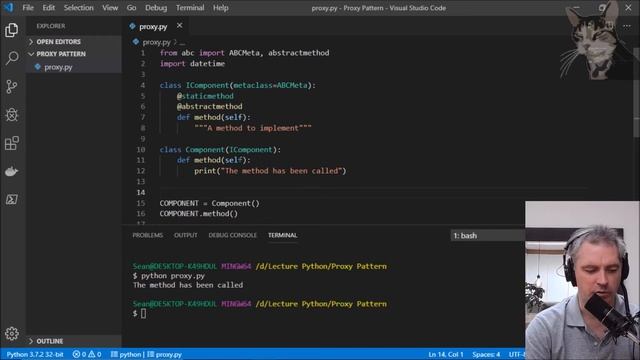The width and height of the screenshot is (640, 360).
Task: Click 'COMPONENT = Component()' on line 15
Action: tap(209, 203)
